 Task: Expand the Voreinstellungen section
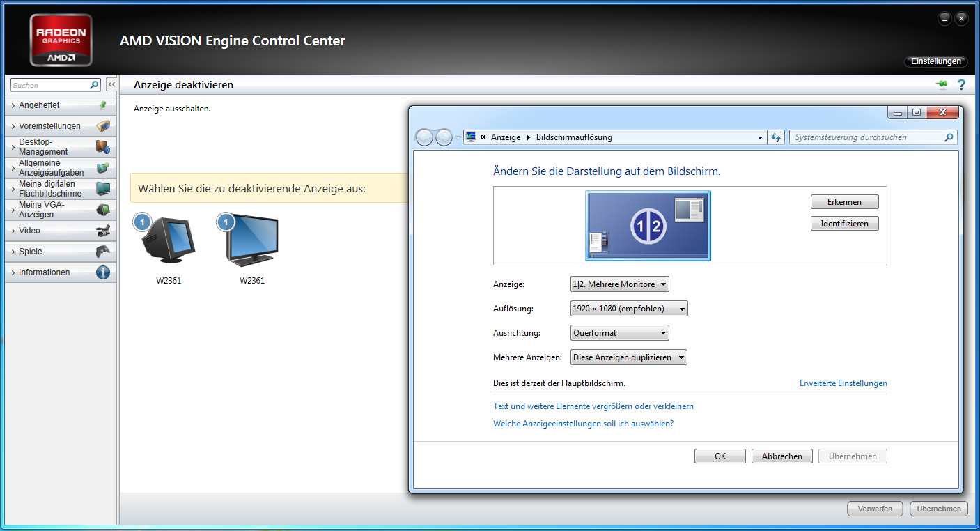coord(60,126)
